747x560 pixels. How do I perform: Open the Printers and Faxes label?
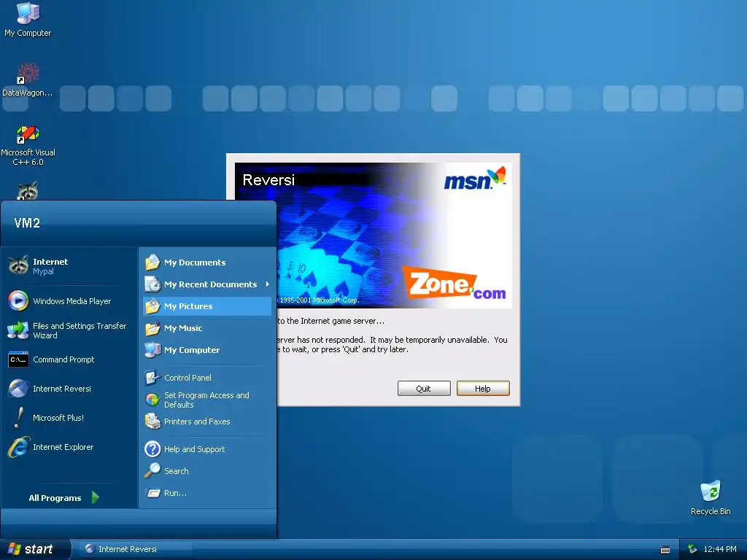(197, 421)
